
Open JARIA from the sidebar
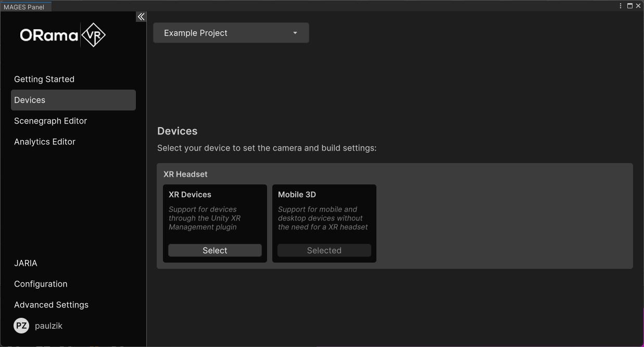pyautogui.click(x=26, y=263)
